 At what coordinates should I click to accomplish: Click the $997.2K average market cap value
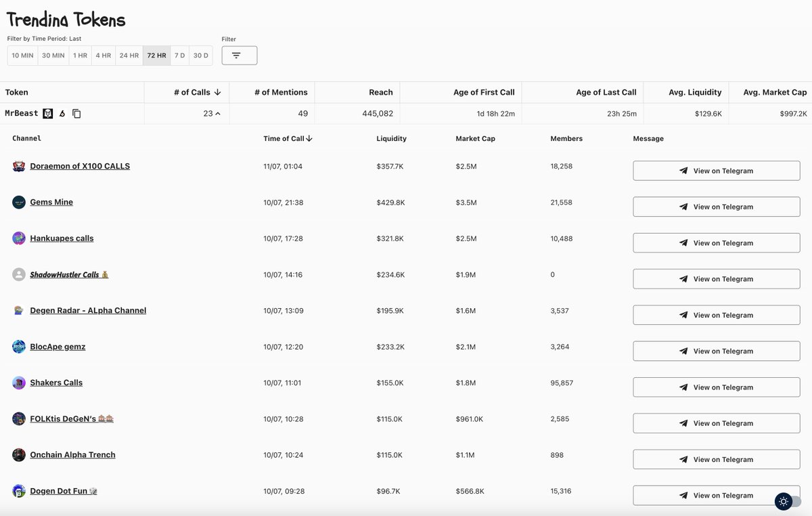coord(793,114)
